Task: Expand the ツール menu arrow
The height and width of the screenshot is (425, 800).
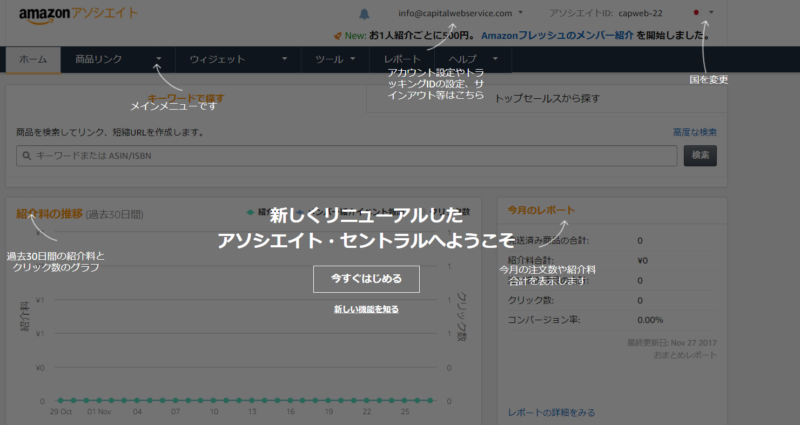Action: (x=353, y=59)
